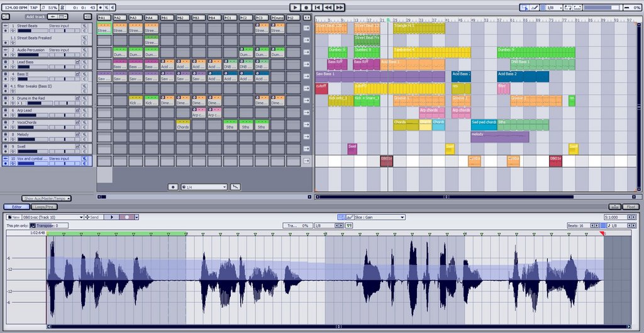The image size is (644, 333).
Task: Select track 10 Vox and cymbal
Action: (x=47, y=161)
